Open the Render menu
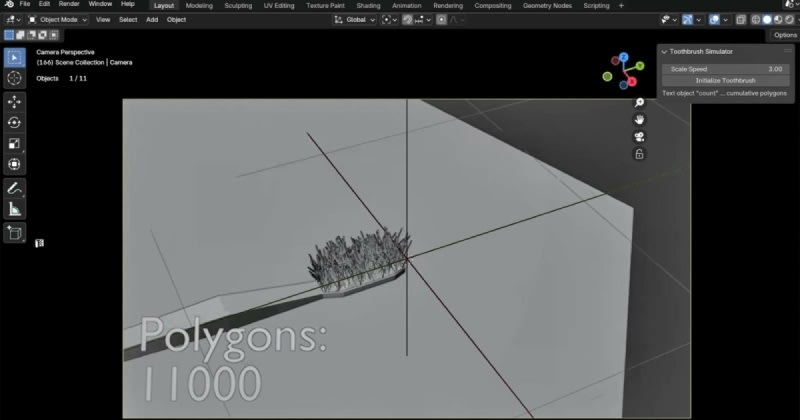 [x=69, y=5]
